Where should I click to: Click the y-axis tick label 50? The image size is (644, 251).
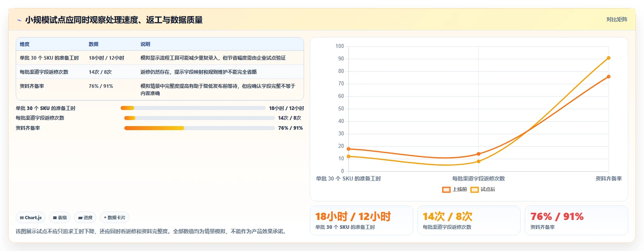[x=341, y=109]
